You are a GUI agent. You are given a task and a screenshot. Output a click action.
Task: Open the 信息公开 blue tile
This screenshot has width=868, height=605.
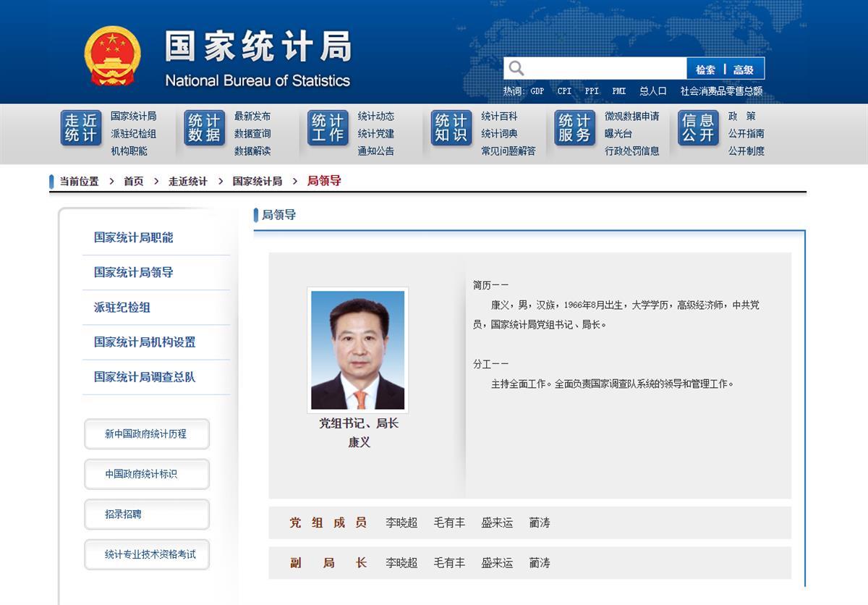698,128
